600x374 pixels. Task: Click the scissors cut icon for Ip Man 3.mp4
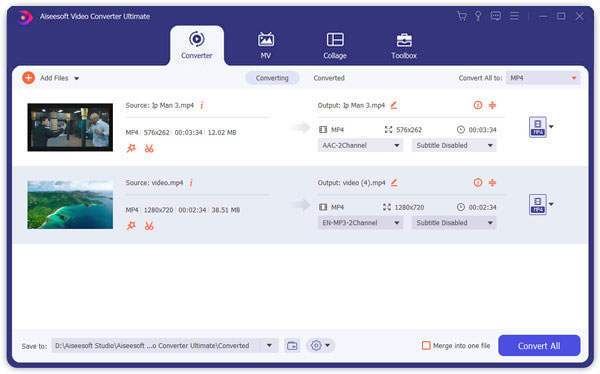[x=149, y=149]
